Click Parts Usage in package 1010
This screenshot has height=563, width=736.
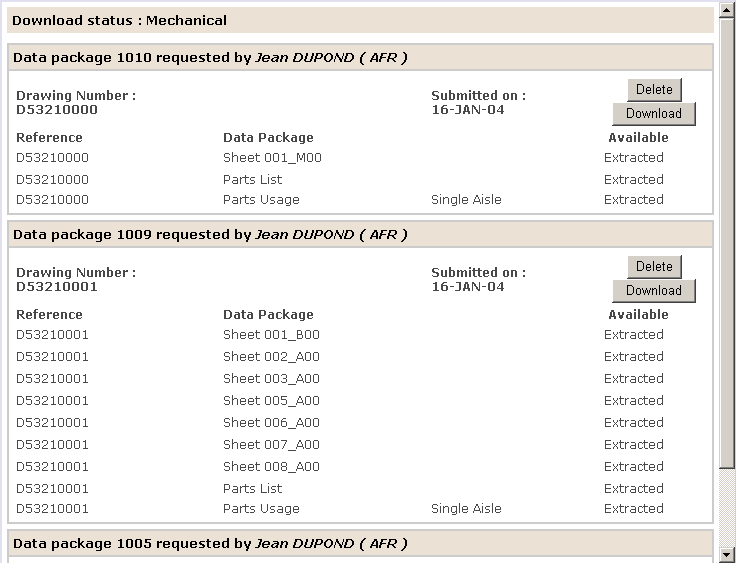coord(261,200)
